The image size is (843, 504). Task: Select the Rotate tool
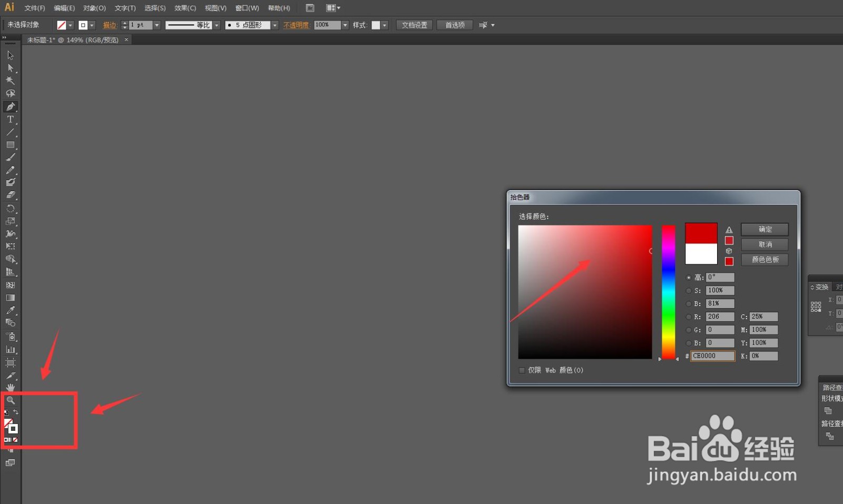click(11, 209)
